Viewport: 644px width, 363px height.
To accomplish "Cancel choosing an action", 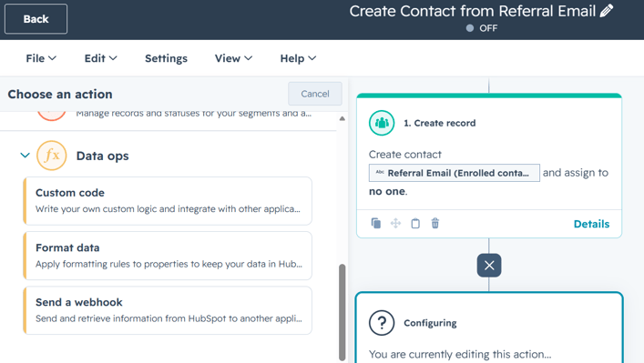I will (315, 94).
